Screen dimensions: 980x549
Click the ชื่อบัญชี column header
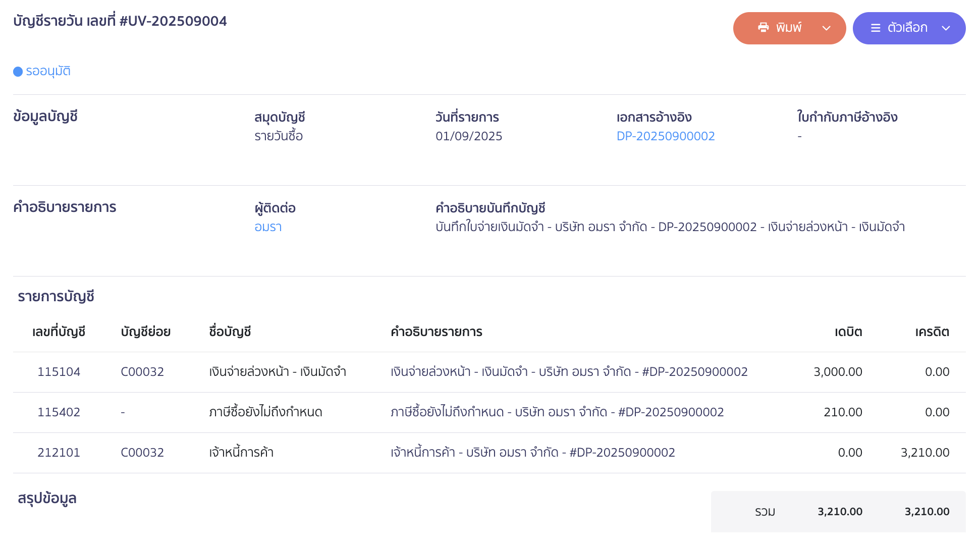[x=230, y=332]
